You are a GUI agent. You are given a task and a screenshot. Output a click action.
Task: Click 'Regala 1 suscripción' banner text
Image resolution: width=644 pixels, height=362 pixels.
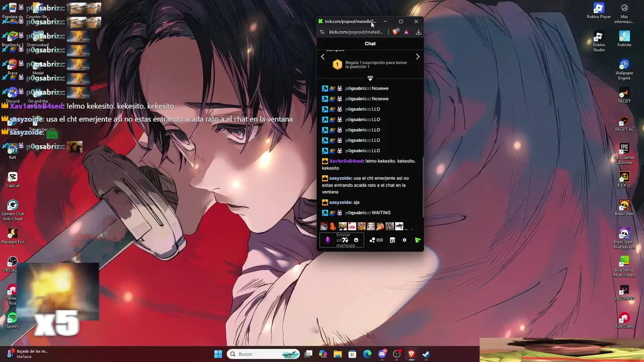(x=376, y=64)
